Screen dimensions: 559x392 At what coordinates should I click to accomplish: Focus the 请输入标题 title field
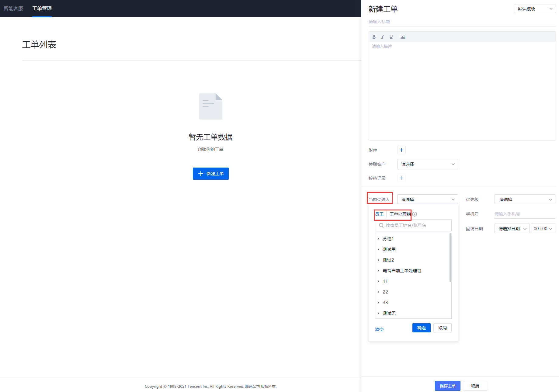click(462, 22)
